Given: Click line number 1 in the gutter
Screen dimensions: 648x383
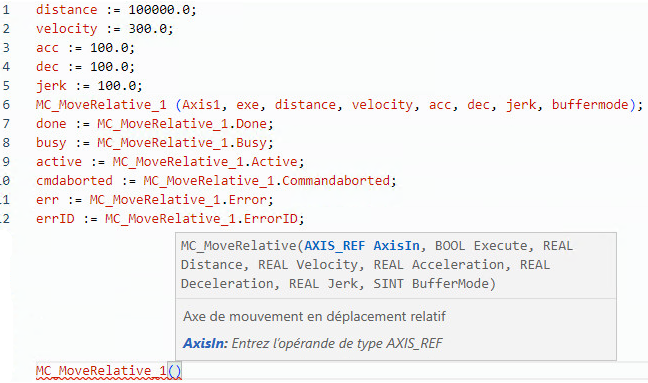Looking at the screenshot, I should tap(6, 10).
